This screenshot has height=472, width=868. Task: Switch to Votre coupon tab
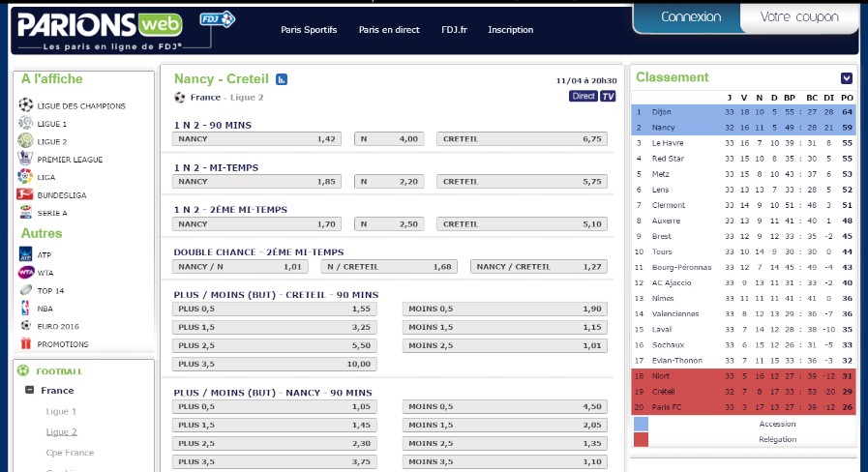[x=798, y=17]
